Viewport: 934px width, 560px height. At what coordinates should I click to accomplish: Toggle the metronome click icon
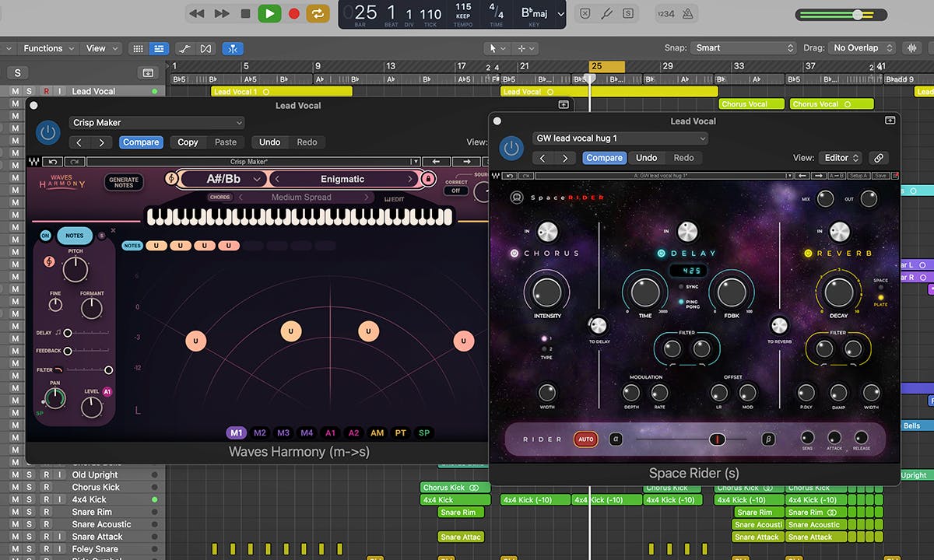(690, 13)
